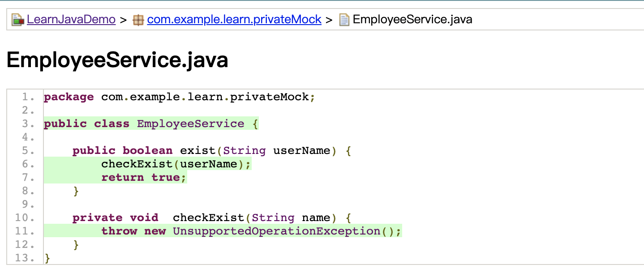The height and width of the screenshot is (273, 644).
Task: Click line number 3.
Action: tap(28, 124)
